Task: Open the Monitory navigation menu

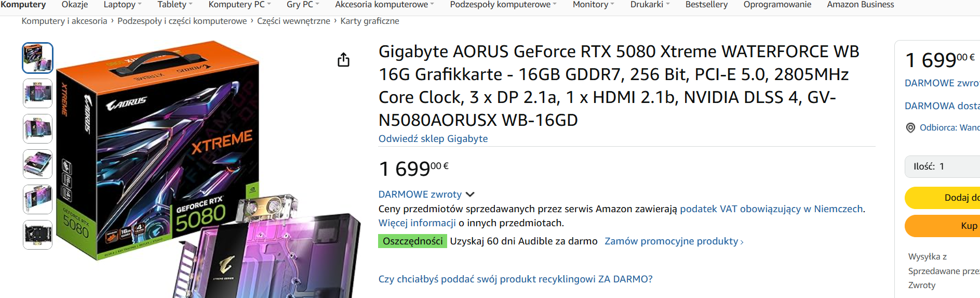Action: coord(593,5)
